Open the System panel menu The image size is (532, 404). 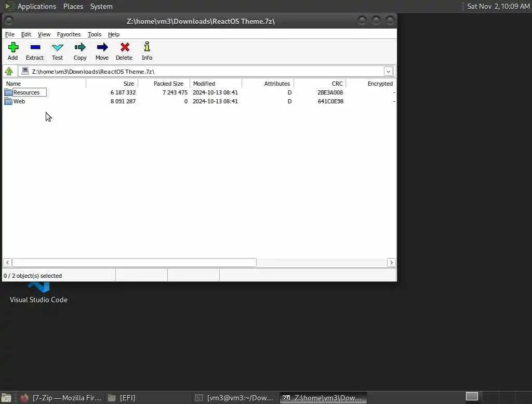click(101, 6)
